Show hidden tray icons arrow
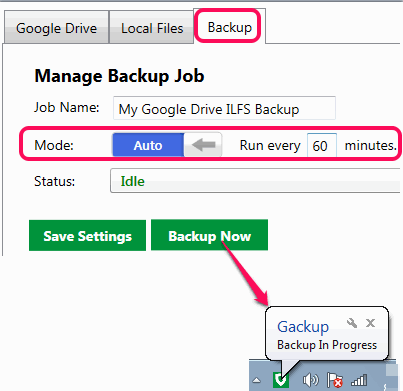Screen dimensions: 403x391 click(256, 380)
